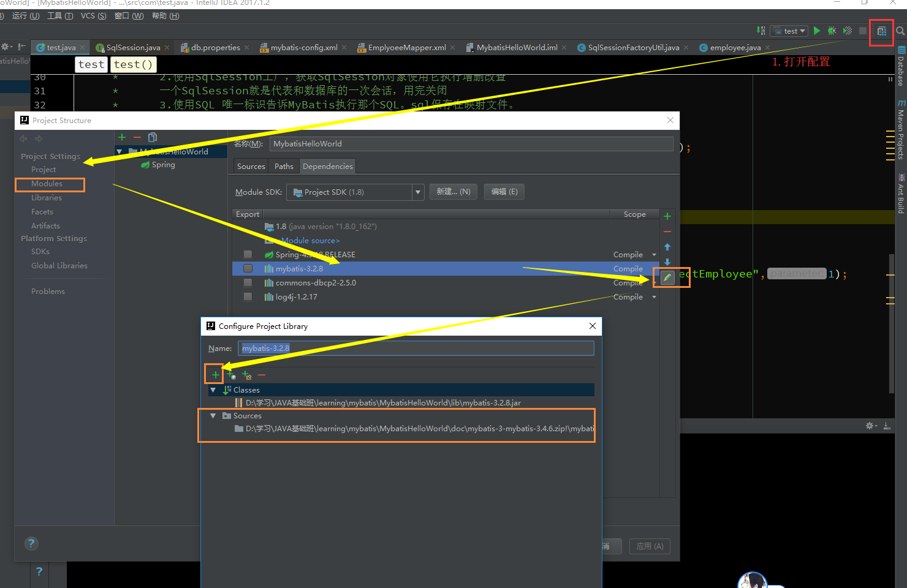Specify documentation URL plus-globe icon
Viewport: 907px width, 588px height.
231,375
